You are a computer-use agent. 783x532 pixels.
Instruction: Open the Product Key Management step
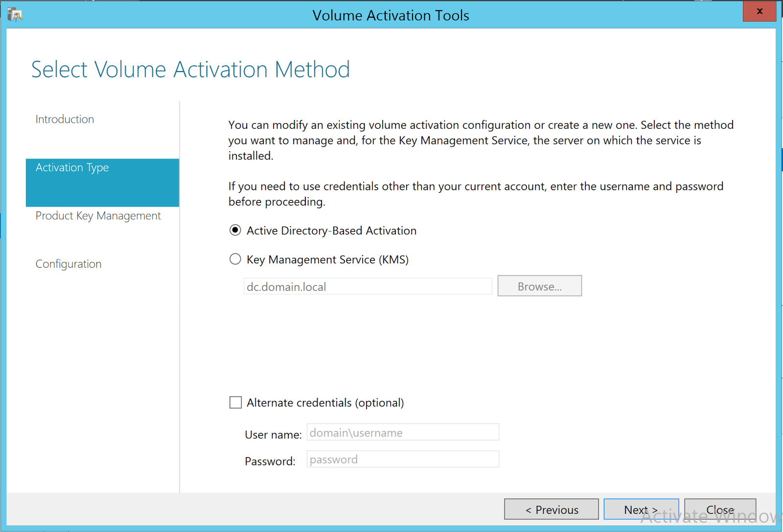click(98, 215)
